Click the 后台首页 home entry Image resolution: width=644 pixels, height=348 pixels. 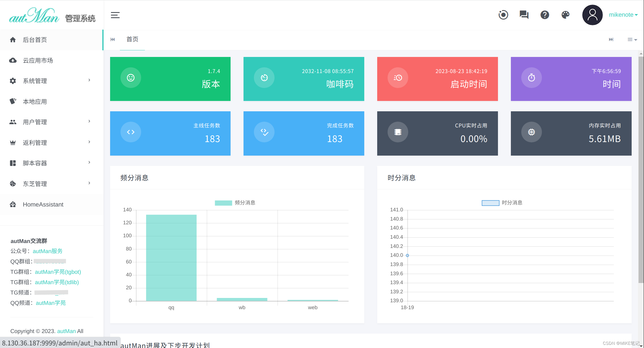tap(34, 40)
